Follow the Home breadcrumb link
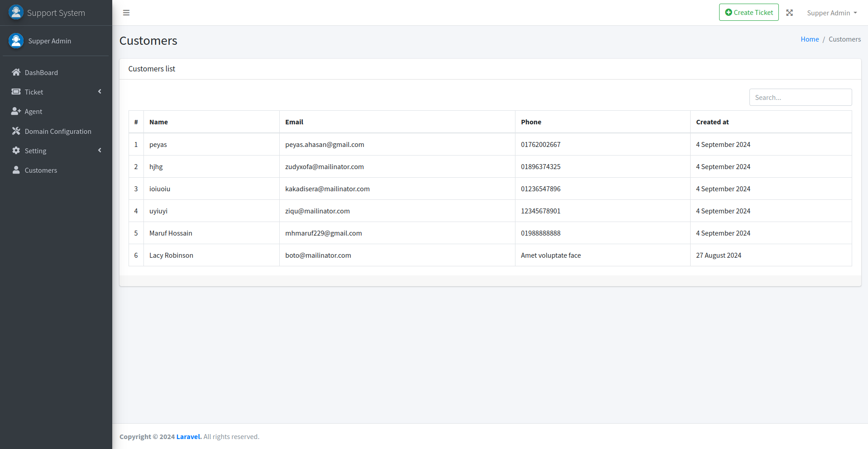Image resolution: width=868 pixels, height=449 pixels. tap(809, 39)
